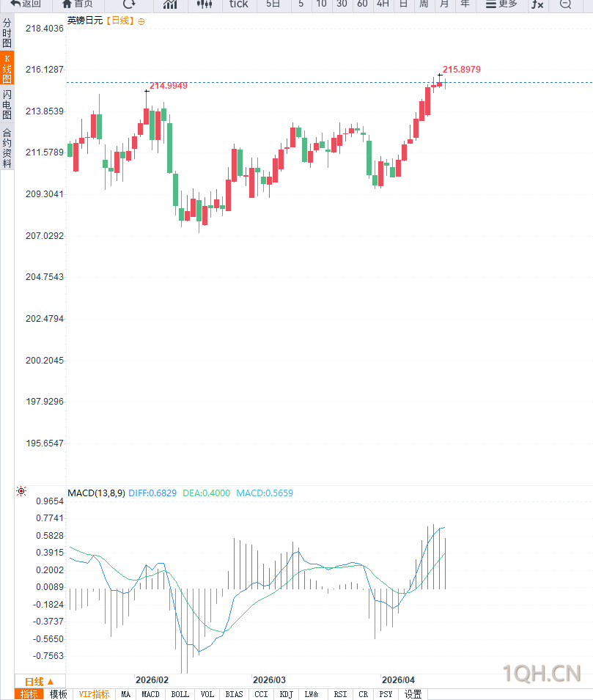593x700 pixels.
Task: Apply the KDJ indicator
Action: 286,694
